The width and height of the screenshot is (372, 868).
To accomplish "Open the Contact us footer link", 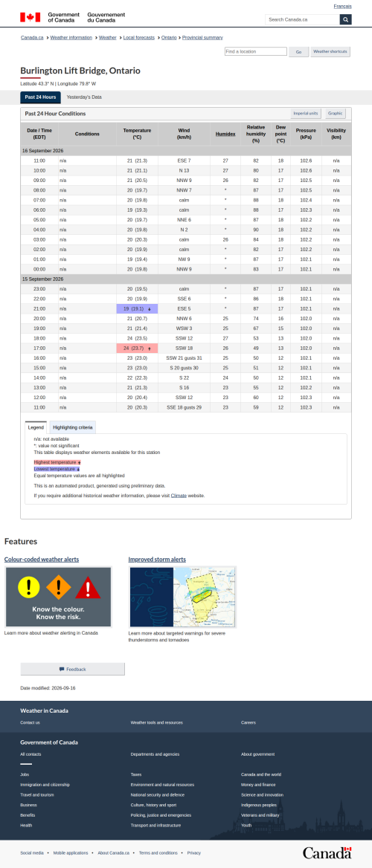I will click(x=30, y=722).
